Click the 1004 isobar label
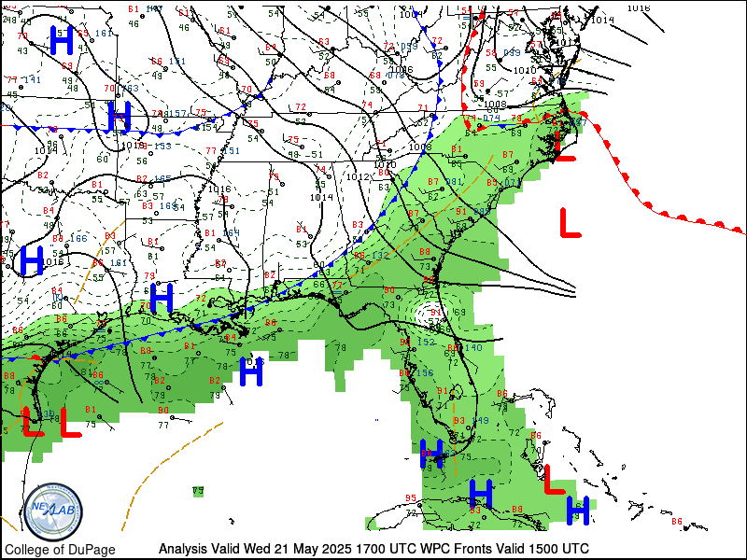The width and height of the screenshot is (747, 560). tap(411, 15)
